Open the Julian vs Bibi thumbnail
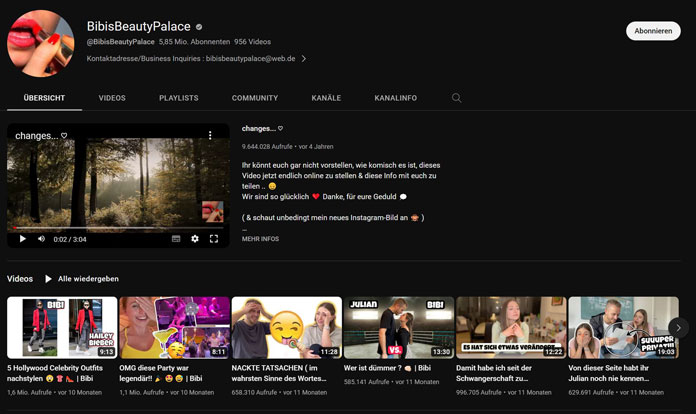Viewport: 696px width, 414px height. point(399,327)
